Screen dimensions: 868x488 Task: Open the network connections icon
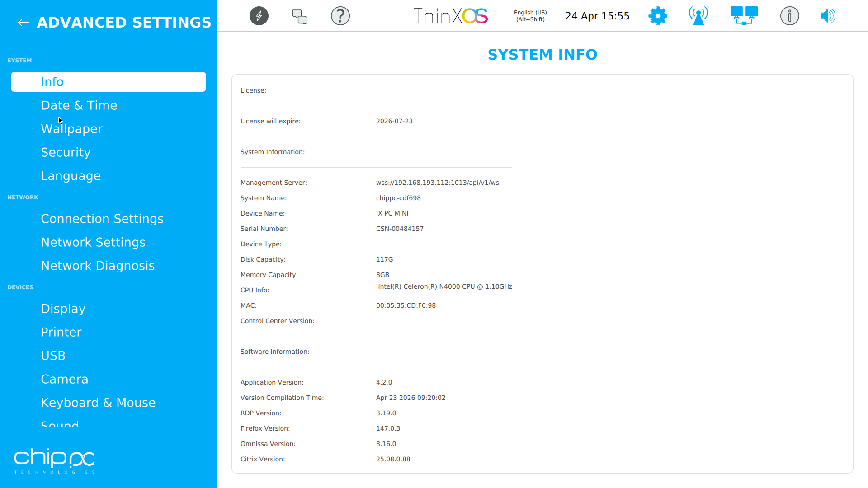[743, 16]
